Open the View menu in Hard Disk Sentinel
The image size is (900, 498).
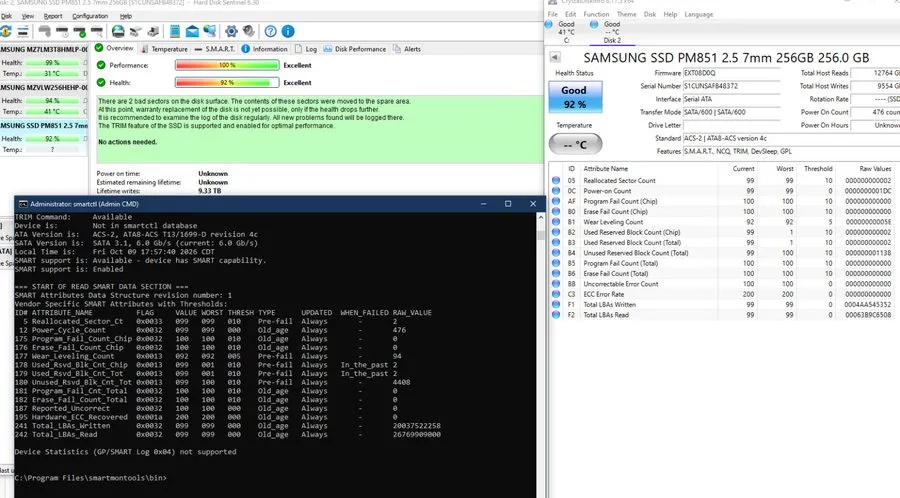click(28, 16)
